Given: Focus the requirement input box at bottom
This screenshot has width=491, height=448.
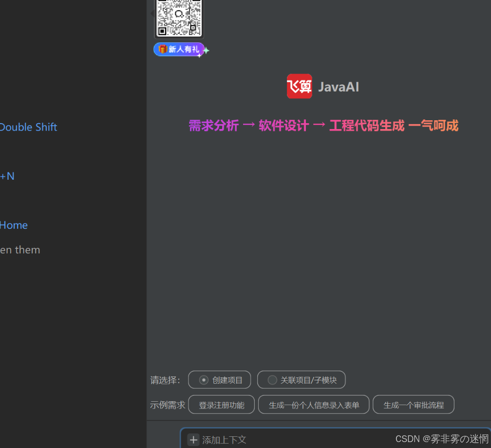Looking at the screenshot, I should pyautogui.click(x=335, y=438).
